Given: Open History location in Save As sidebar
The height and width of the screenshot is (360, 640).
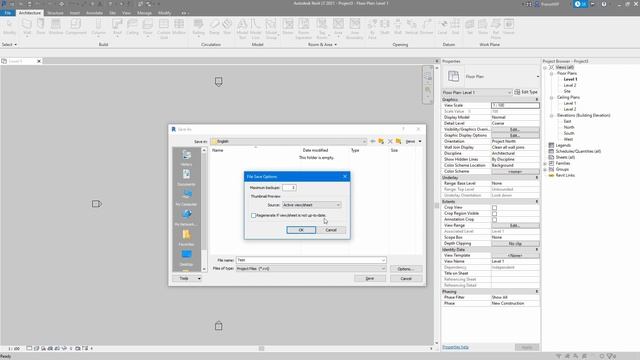Looking at the screenshot, I should coord(187,158).
